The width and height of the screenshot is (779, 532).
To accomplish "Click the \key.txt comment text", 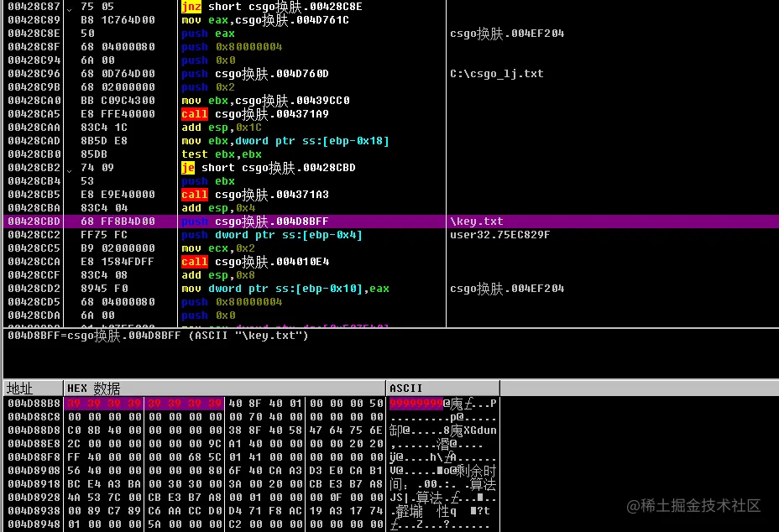I will tap(477, 221).
